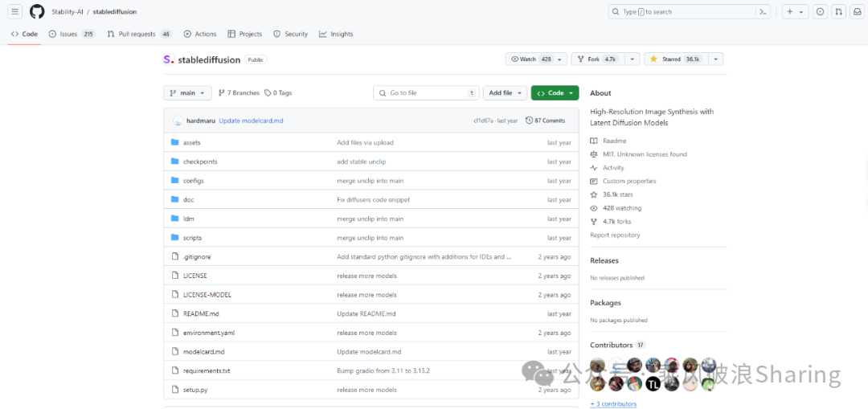Click the Report repository link

coord(615,235)
